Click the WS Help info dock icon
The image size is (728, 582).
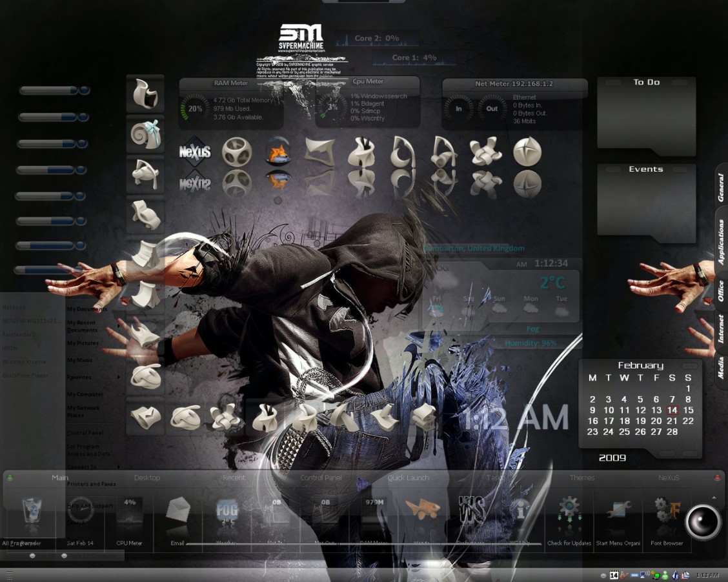point(520,510)
